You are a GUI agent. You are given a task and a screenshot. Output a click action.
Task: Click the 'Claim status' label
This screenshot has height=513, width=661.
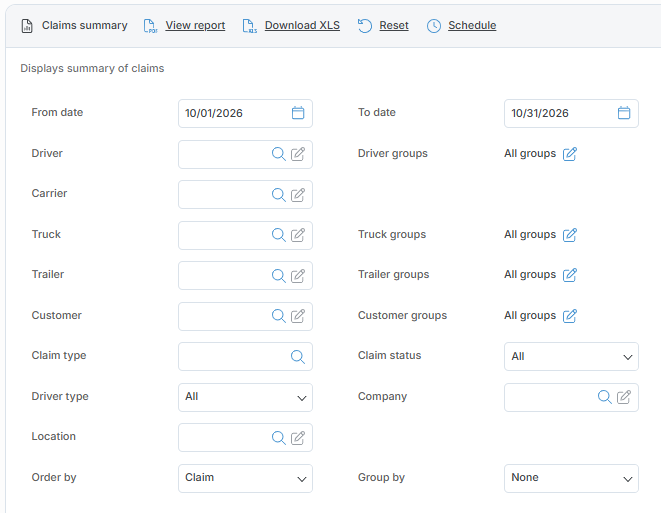point(389,355)
